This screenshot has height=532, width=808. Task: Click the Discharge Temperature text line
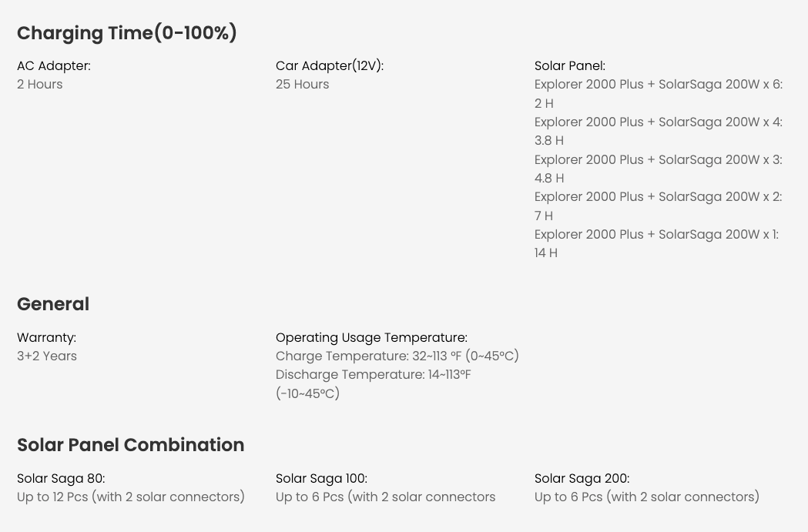(374, 384)
